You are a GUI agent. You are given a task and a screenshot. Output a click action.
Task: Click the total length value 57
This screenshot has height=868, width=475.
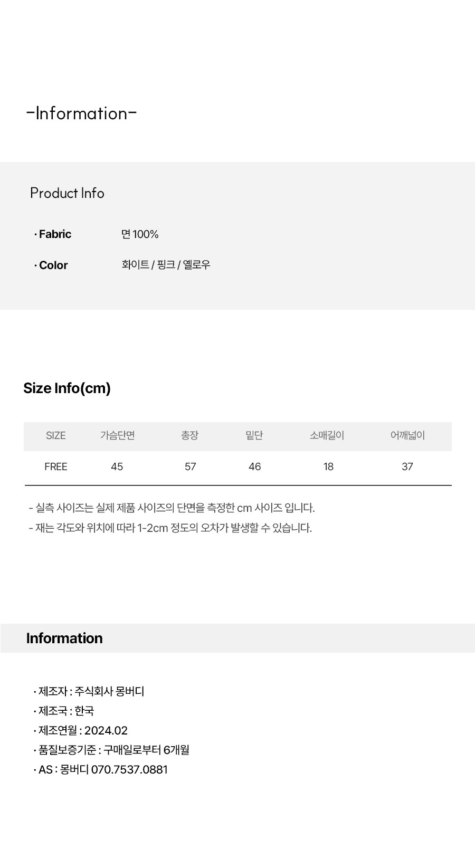191,467
